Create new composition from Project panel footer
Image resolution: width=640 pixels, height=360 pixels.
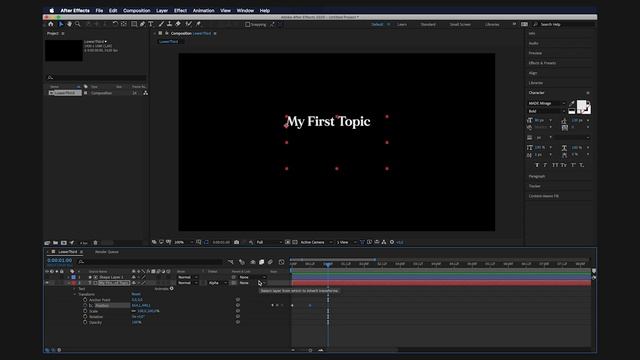pos(64,242)
